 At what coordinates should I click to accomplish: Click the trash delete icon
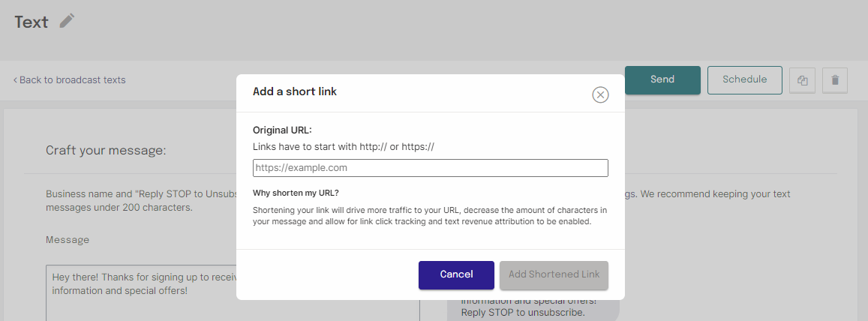click(835, 80)
